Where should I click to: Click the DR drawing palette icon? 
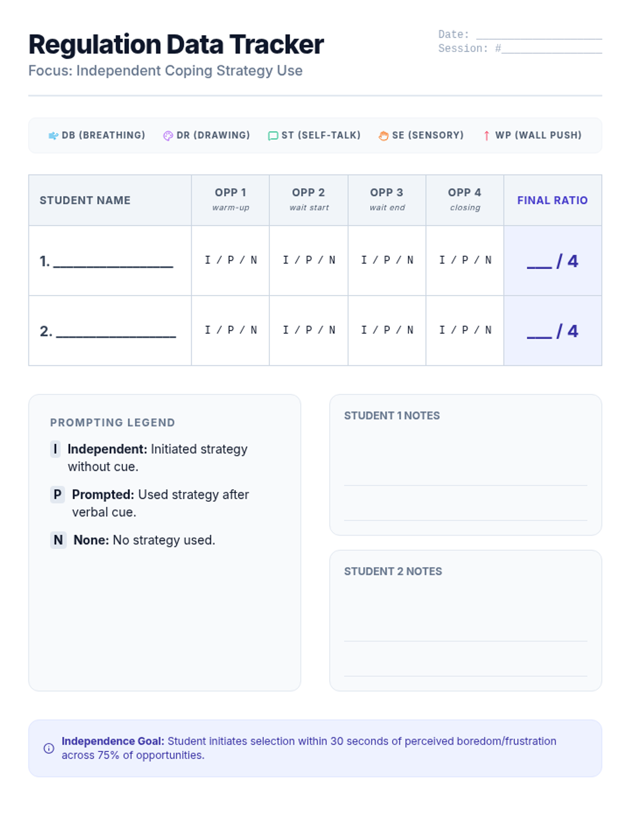168,136
